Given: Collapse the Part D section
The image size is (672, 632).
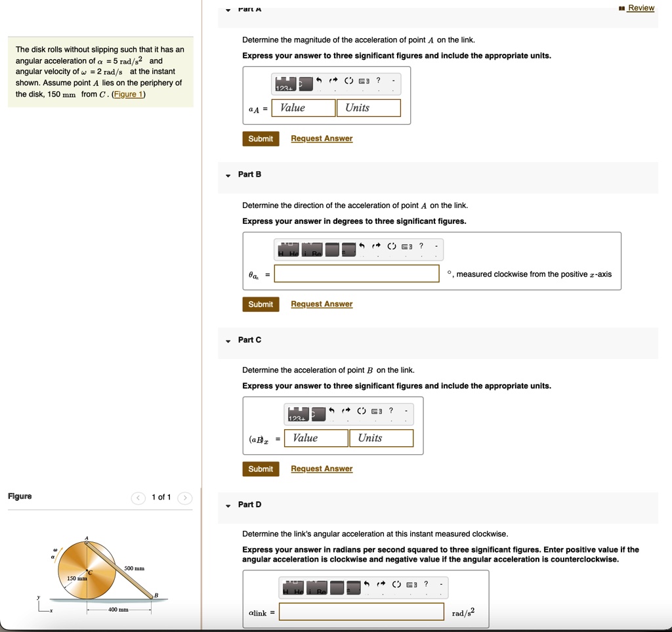Looking at the screenshot, I should [228, 505].
